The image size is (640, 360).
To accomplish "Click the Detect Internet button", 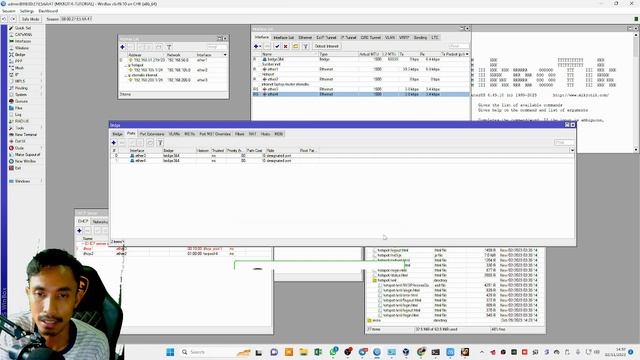I will tap(327, 46).
